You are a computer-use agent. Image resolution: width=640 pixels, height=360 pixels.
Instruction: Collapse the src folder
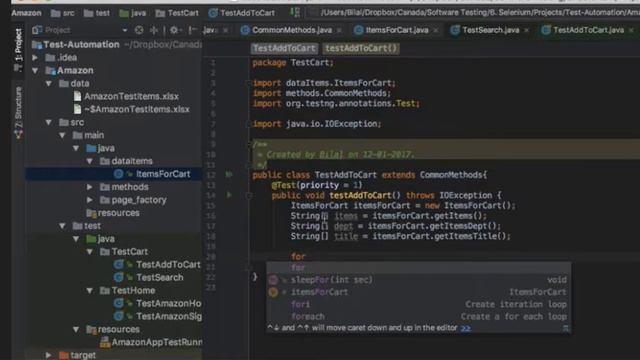tap(49, 122)
